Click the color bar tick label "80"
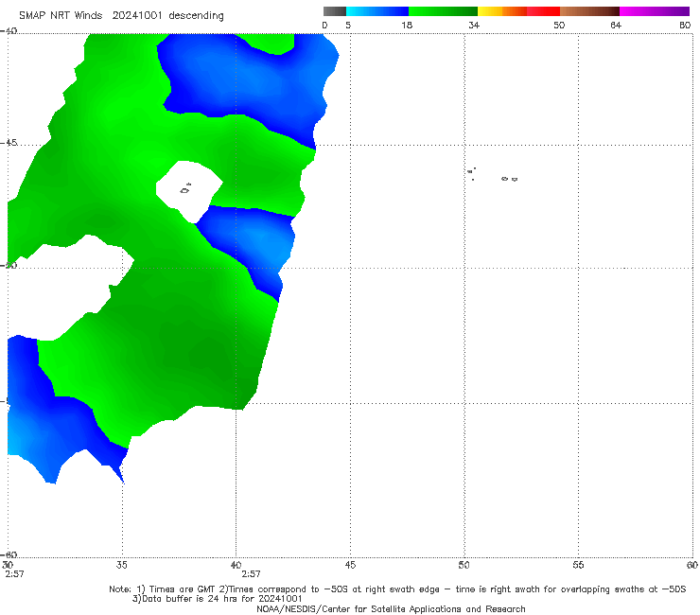 coord(685,25)
